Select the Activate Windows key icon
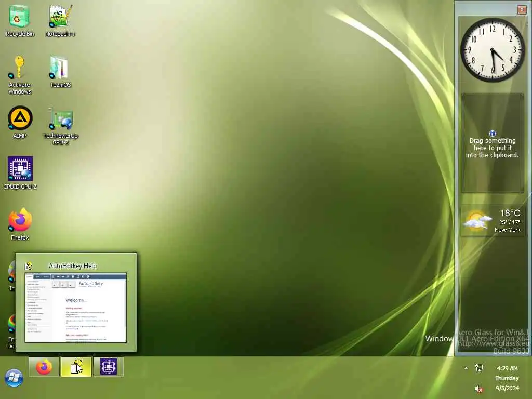 point(19,75)
